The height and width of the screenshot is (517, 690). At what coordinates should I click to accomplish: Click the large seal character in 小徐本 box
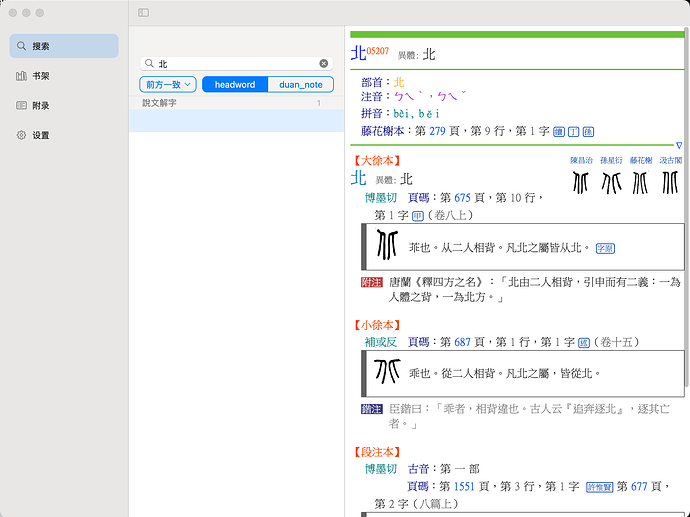387,371
